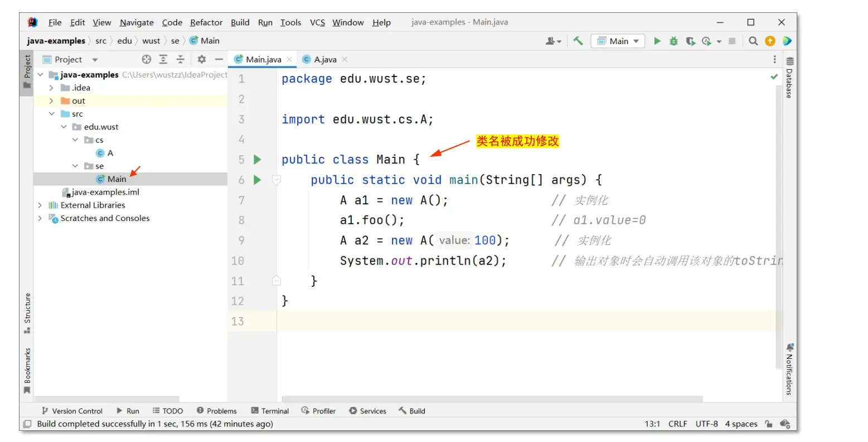This screenshot has width=868, height=442.
Task: Open the JetBrains Toolbox plugin icon
Action: click(787, 41)
